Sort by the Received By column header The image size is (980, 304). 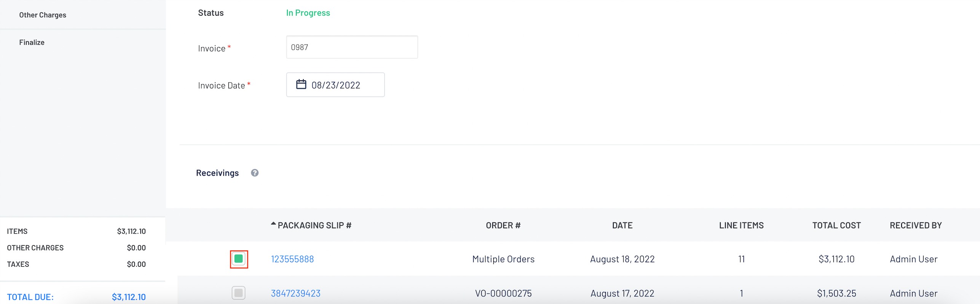click(916, 226)
